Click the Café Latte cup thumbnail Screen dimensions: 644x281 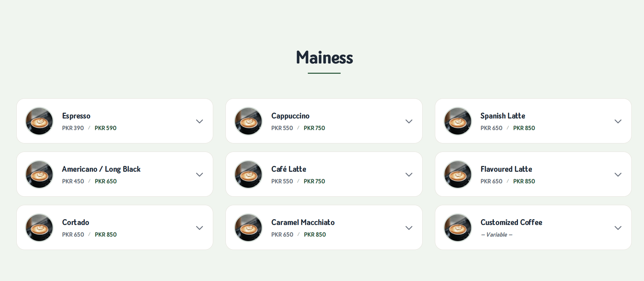click(248, 174)
